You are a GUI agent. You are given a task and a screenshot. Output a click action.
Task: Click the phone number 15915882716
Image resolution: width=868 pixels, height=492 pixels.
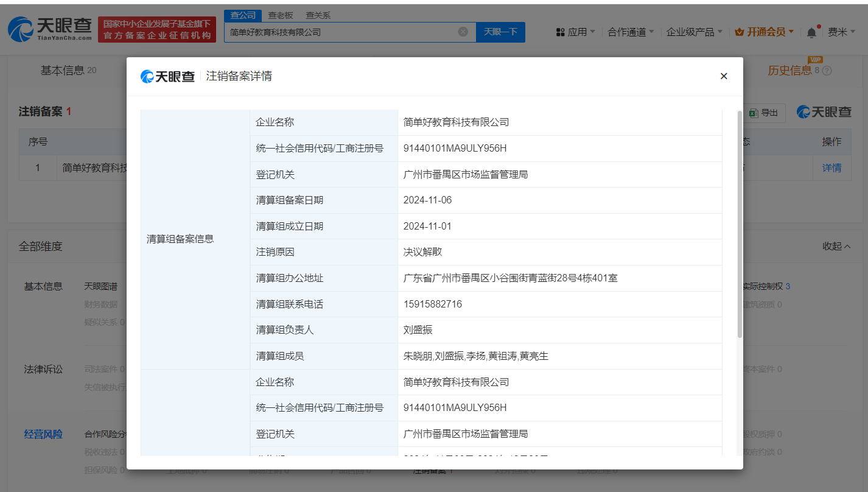[432, 304]
